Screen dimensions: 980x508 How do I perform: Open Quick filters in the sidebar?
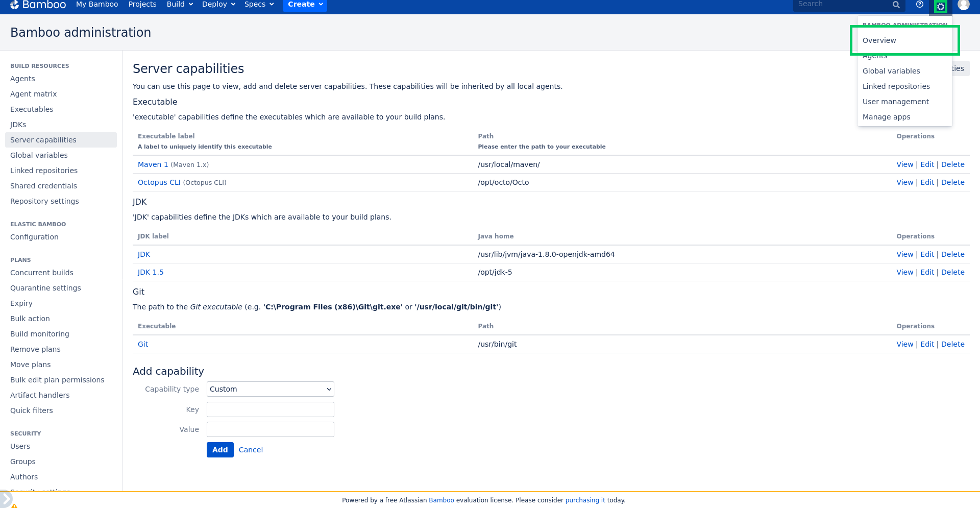32,410
